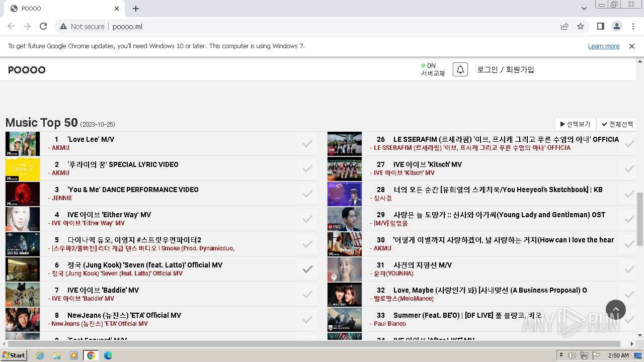This screenshot has height=362, width=644.
Task: Reload the page with refresh icon
Action: coord(43,26)
